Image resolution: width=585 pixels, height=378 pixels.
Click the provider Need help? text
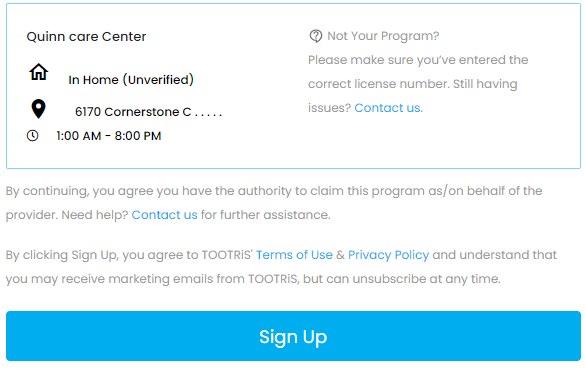click(67, 215)
